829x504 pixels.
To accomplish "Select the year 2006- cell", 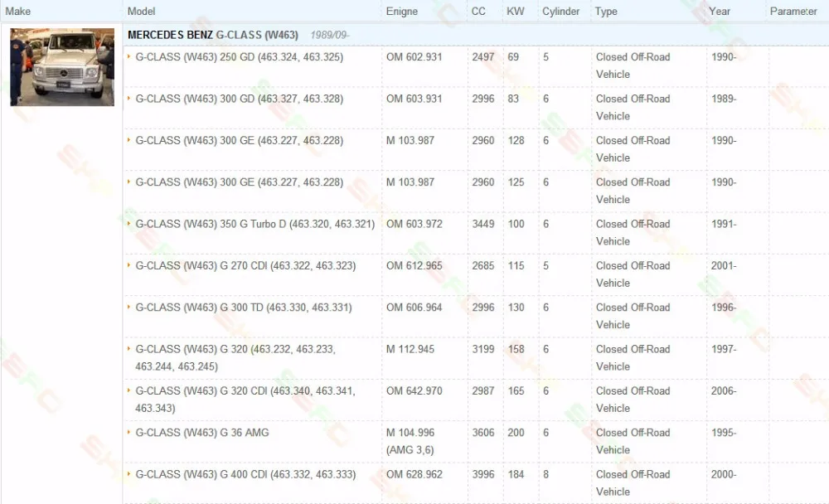I will [x=724, y=390].
